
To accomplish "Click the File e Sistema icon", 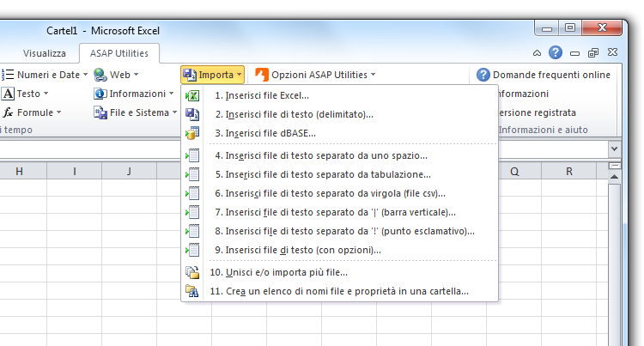I will pyautogui.click(x=100, y=112).
